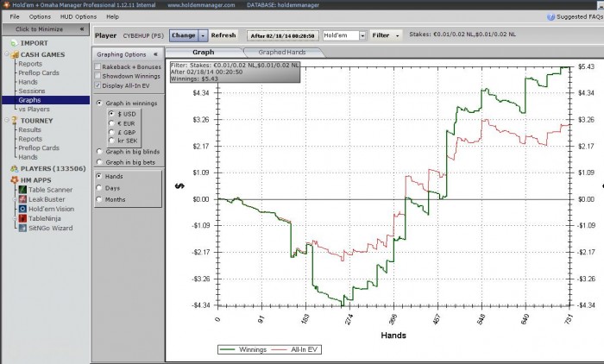Viewport: 604px width, 364px height.
Task: Open the Options menu
Action: (x=40, y=16)
